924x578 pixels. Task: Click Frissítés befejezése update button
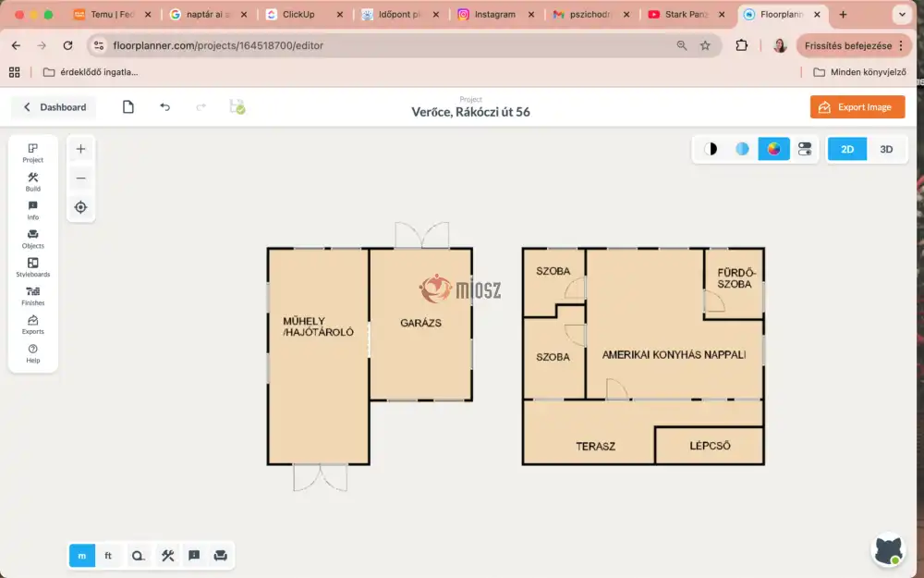pos(854,45)
